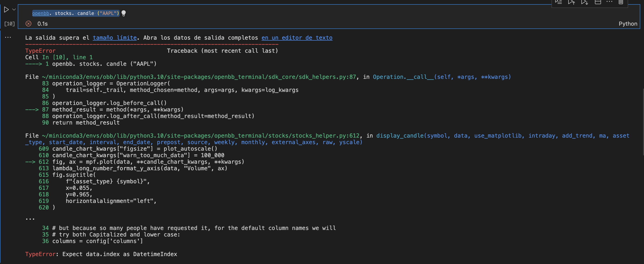Click the "tamaño límite" link

[114, 38]
